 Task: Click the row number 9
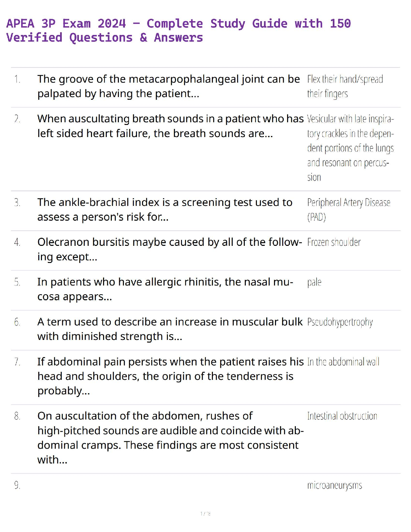click(x=17, y=486)
